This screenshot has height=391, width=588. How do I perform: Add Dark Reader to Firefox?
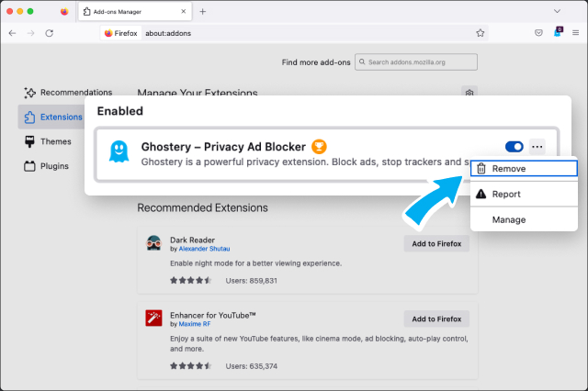coord(436,244)
